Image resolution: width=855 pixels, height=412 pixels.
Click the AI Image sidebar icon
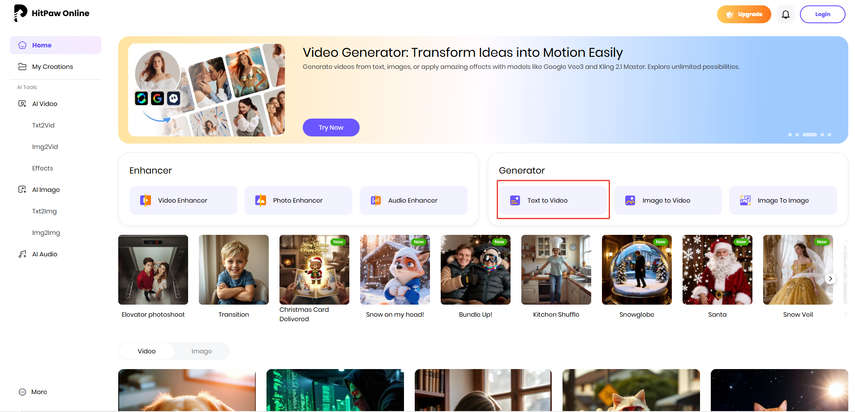pos(22,190)
